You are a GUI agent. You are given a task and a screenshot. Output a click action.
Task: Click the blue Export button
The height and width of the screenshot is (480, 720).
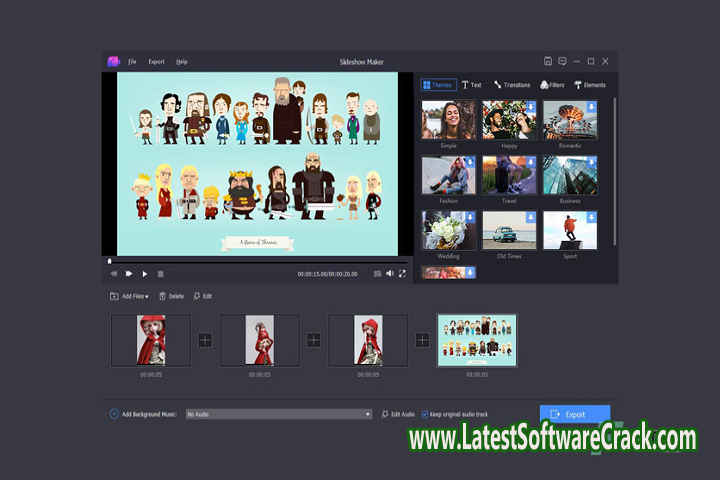point(574,413)
